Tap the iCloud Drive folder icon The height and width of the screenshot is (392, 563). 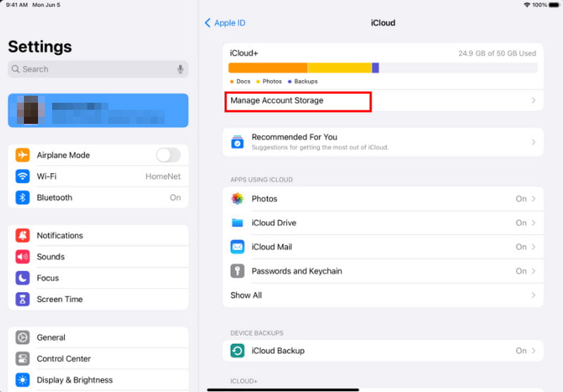pyautogui.click(x=237, y=222)
